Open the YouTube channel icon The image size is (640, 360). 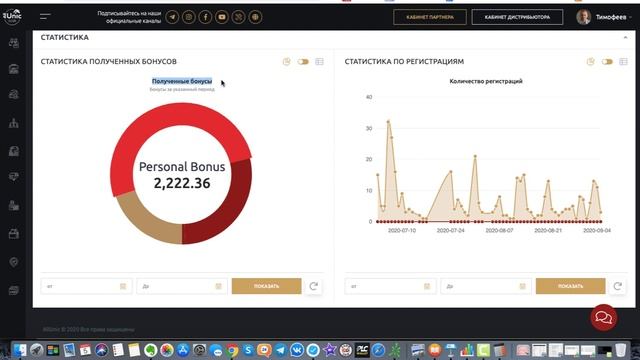tap(222, 17)
